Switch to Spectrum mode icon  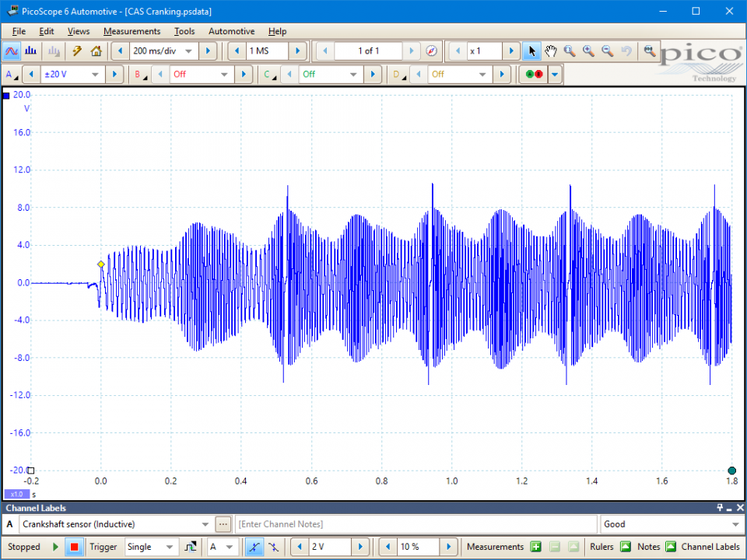pyautogui.click(x=31, y=51)
